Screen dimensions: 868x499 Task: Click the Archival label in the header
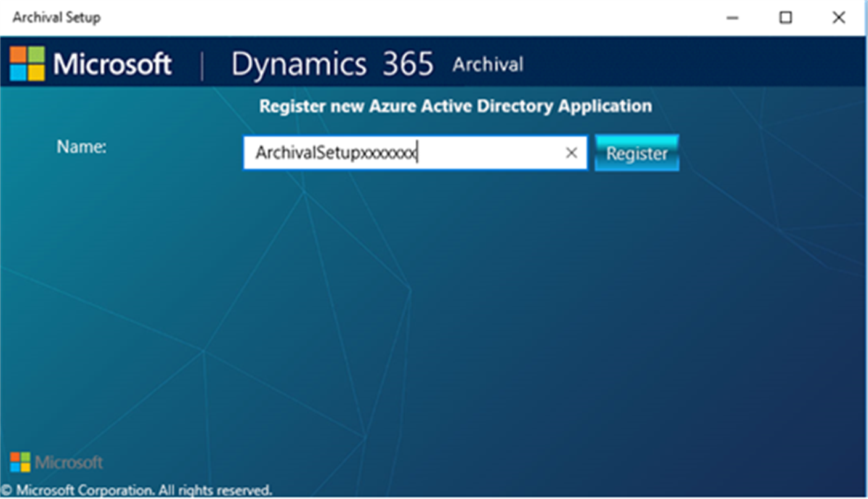tap(488, 65)
